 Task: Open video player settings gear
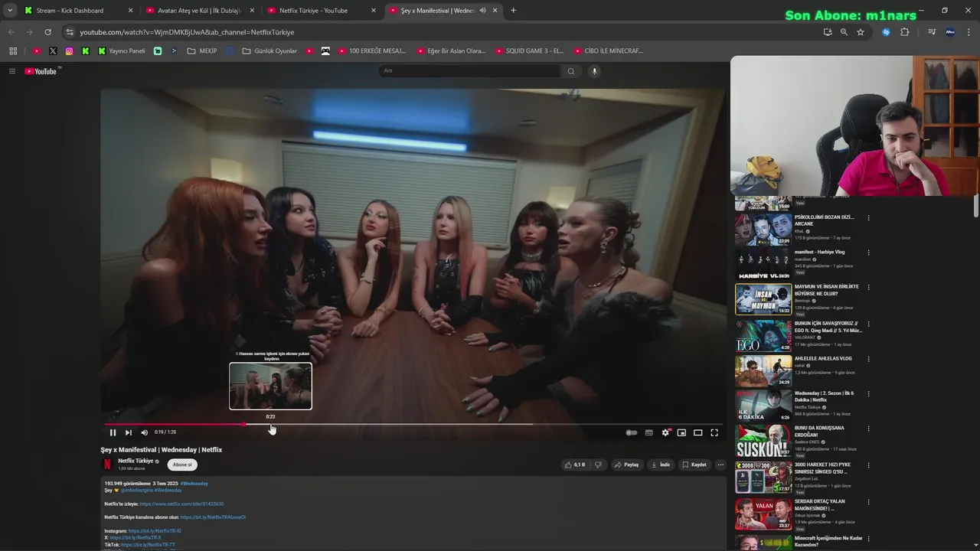(665, 432)
